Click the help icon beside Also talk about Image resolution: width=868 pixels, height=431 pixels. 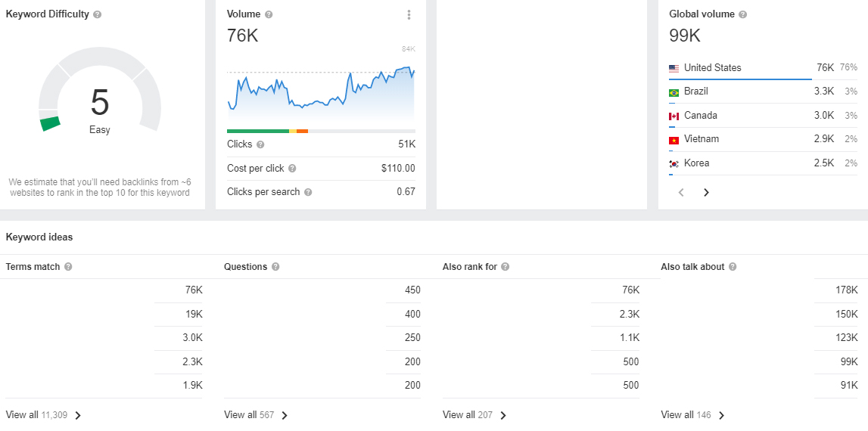tap(733, 267)
